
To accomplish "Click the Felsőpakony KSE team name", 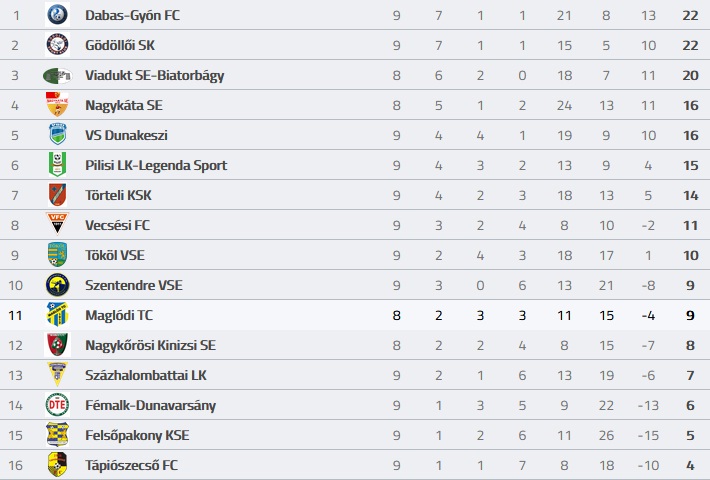I will pyautogui.click(x=137, y=435).
